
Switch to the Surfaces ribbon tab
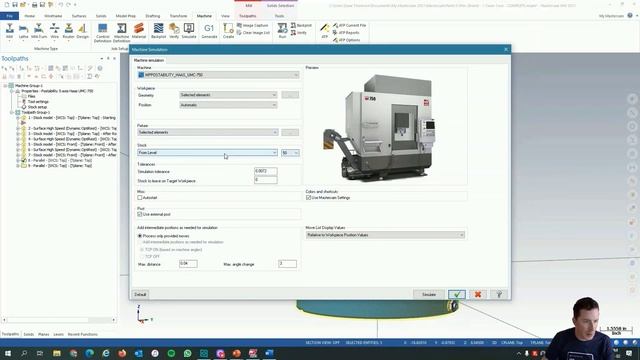[x=79, y=16]
